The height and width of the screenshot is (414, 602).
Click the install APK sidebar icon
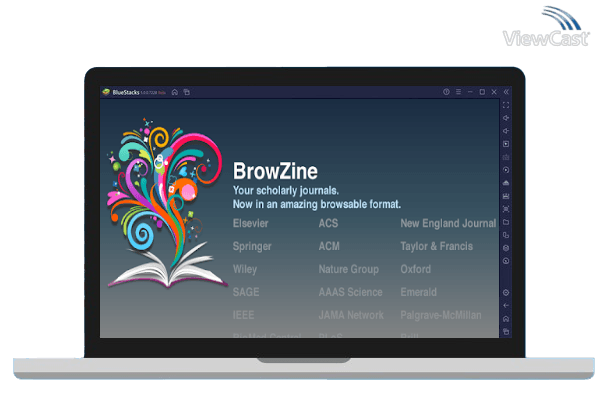pos(506,183)
